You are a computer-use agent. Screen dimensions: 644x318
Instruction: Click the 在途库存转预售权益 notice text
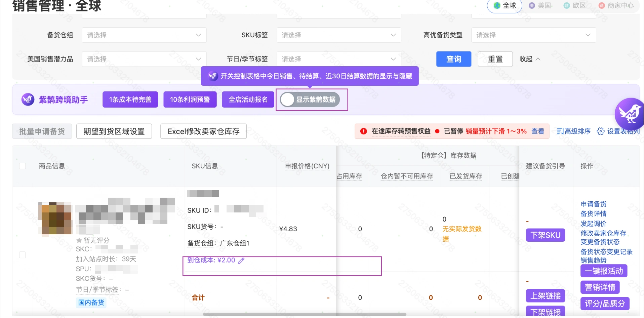pos(401,131)
